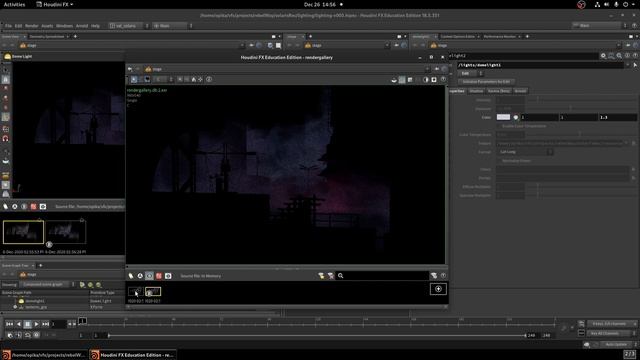Select second scene view snapshot thumbnail
Viewport: 640px width, 360px height.
[x=65, y=231]
